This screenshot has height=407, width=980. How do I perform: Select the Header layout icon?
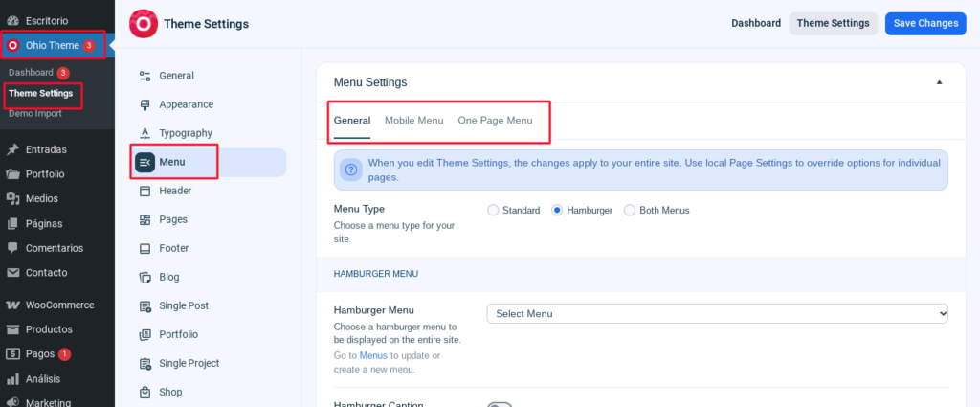(145, 191)
